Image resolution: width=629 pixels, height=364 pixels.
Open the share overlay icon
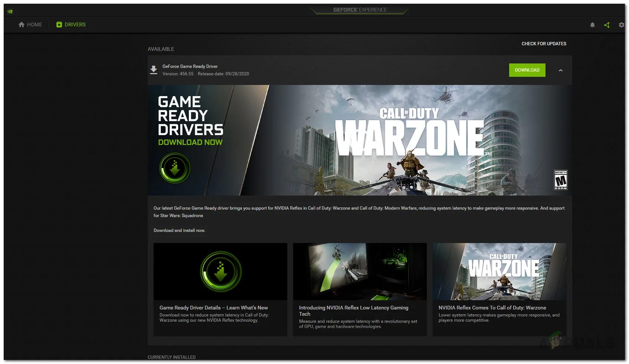(607, 25)
